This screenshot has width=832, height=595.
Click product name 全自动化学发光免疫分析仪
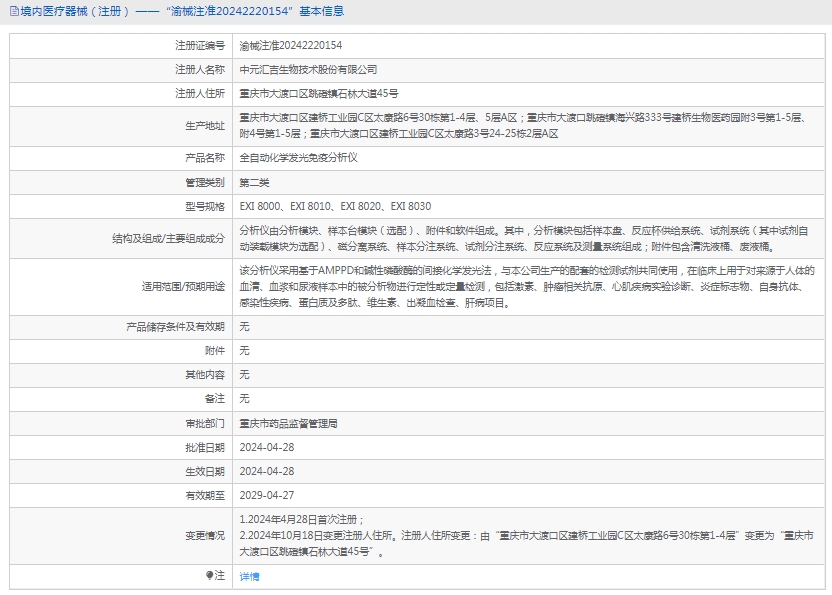298,158
